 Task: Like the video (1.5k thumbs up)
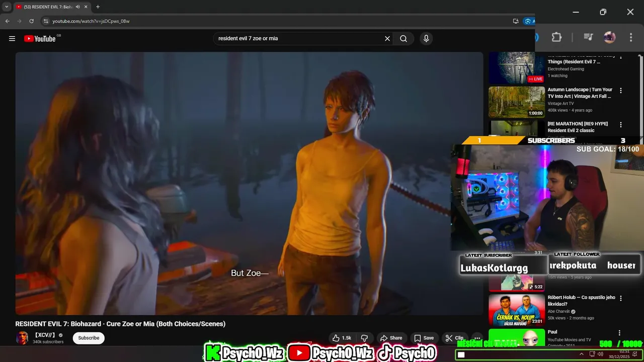click(342, 338)
